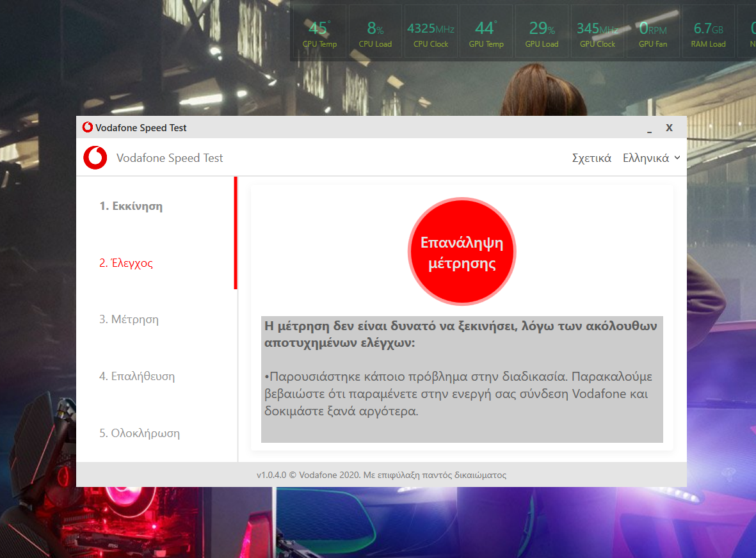Jump to the 5. Ολοκλήρωση step
The width and height of the screenshot is (756, 558).
tap(139, 433)
